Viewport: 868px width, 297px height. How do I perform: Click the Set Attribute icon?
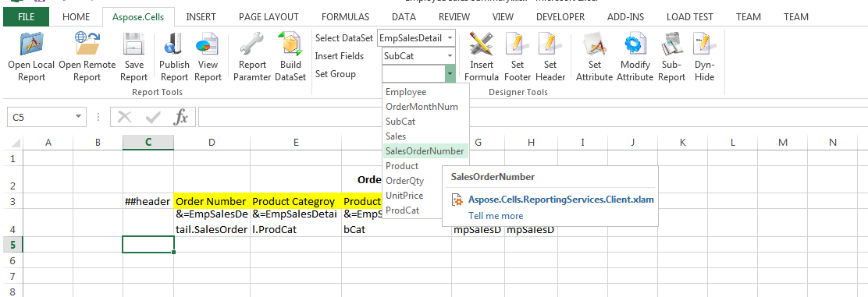[594, 44]
